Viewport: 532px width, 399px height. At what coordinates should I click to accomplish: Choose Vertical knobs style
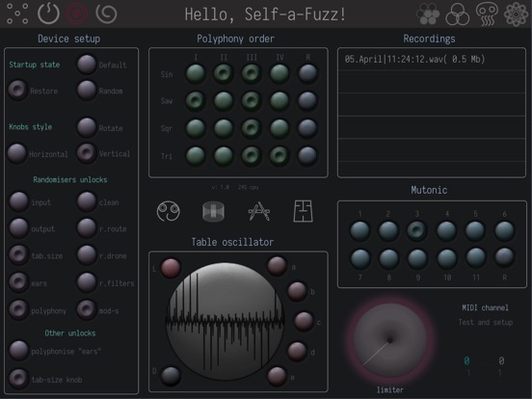pyautogui.click(x=87, y=153)
